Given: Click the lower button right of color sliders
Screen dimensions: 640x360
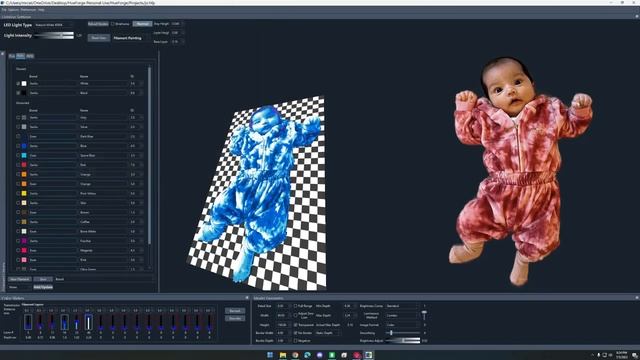Looking at the screenshot, I should coord(235,318).
